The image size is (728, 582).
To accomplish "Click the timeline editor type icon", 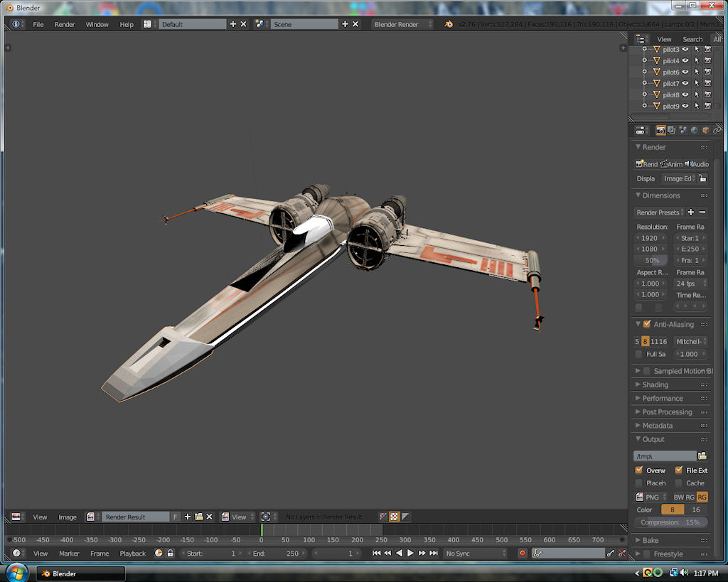I will [16, 554].
